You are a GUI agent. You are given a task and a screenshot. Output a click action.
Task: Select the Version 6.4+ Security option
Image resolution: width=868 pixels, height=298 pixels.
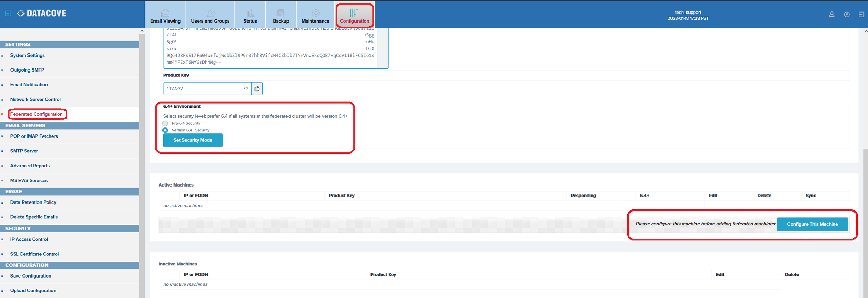coord(165,130)
